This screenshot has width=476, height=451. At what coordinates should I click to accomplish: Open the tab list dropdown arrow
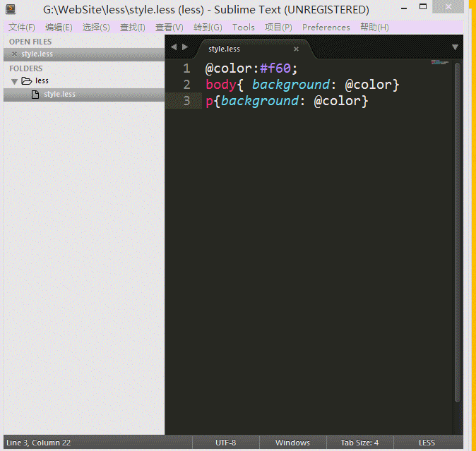click(455, 47)
